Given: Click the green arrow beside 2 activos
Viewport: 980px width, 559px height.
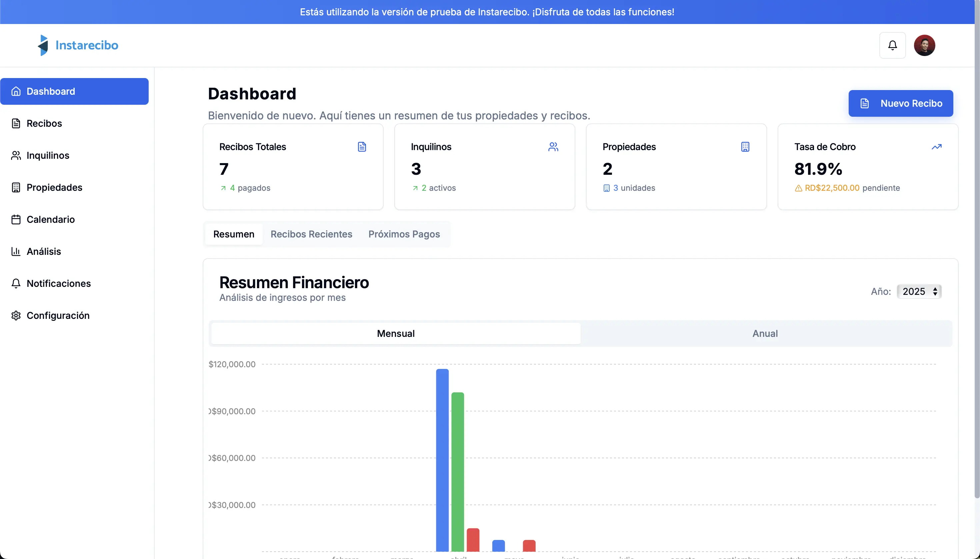Looking at the screenshot, I should 415,188.
